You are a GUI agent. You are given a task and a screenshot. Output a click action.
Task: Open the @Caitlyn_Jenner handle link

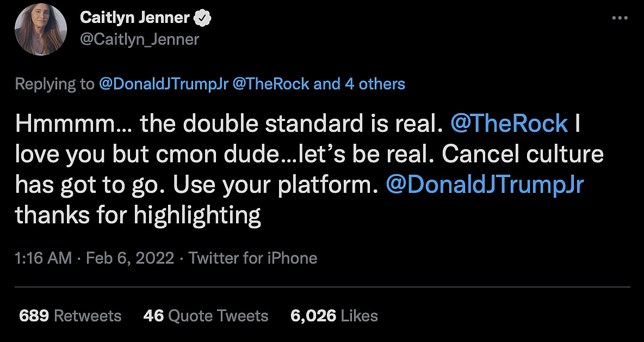(x=139, y=39)
